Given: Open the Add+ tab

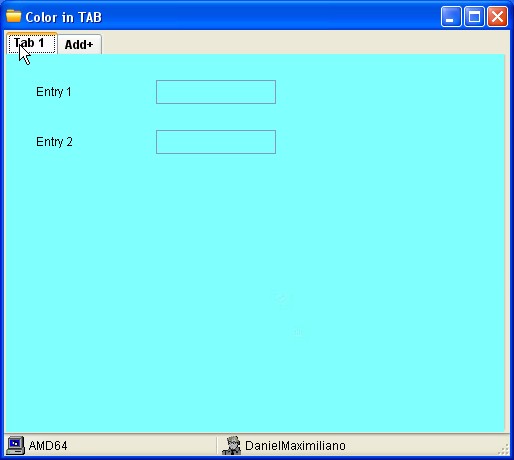Looking at the screenshot, I should 79,44.
